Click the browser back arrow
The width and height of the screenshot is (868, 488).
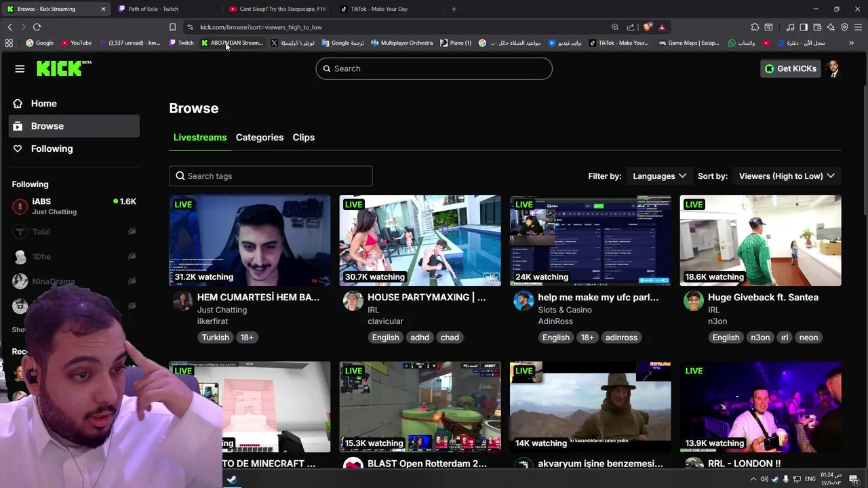coord(9,27)
